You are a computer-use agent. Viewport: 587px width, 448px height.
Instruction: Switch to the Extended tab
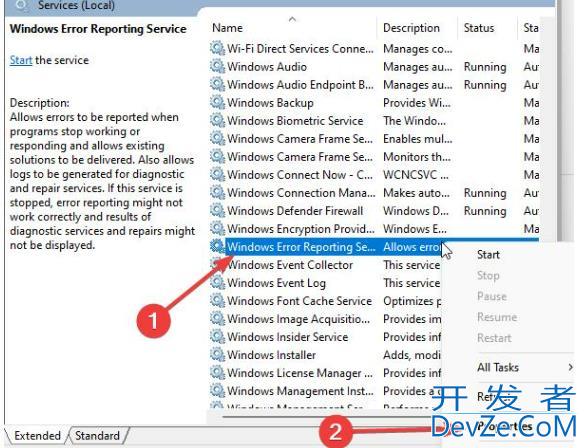[37, 436]
